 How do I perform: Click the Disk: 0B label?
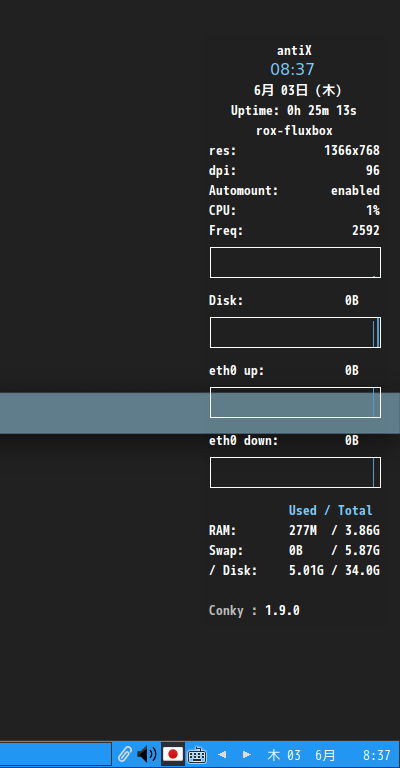click(x=283, y=300)
